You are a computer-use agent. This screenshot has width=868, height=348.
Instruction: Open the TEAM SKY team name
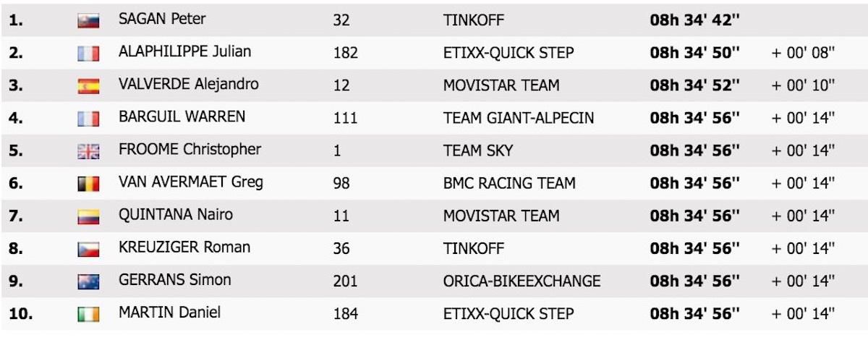click(478, 150)
